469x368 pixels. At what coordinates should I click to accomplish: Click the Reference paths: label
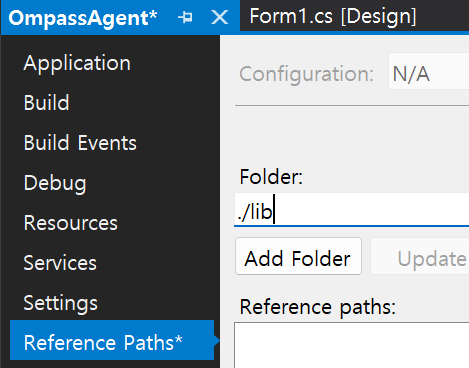(x=318, y=307)
